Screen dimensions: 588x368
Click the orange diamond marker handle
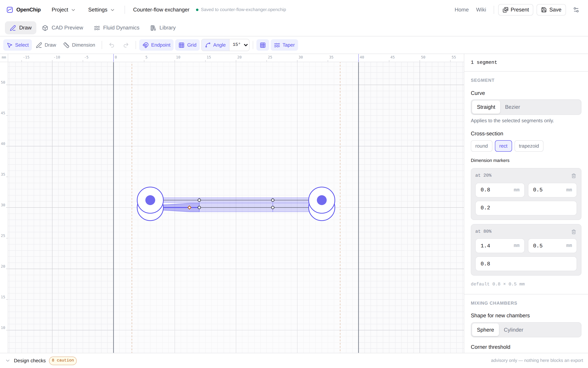tap(189, 208)
